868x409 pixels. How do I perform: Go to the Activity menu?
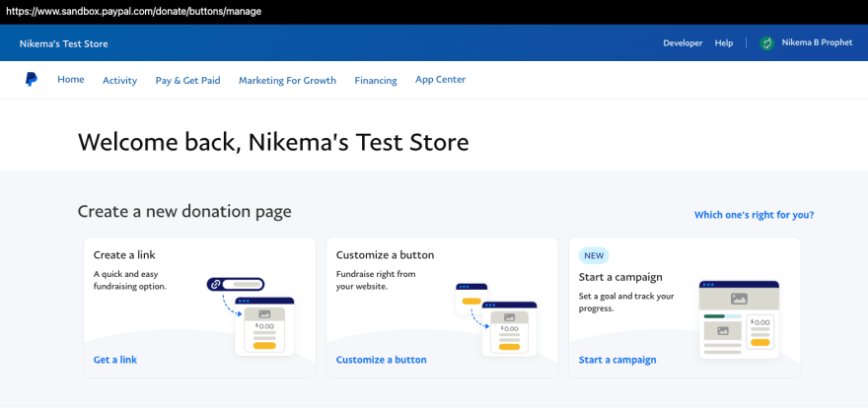pyautogui.click(x=119, y=81)
